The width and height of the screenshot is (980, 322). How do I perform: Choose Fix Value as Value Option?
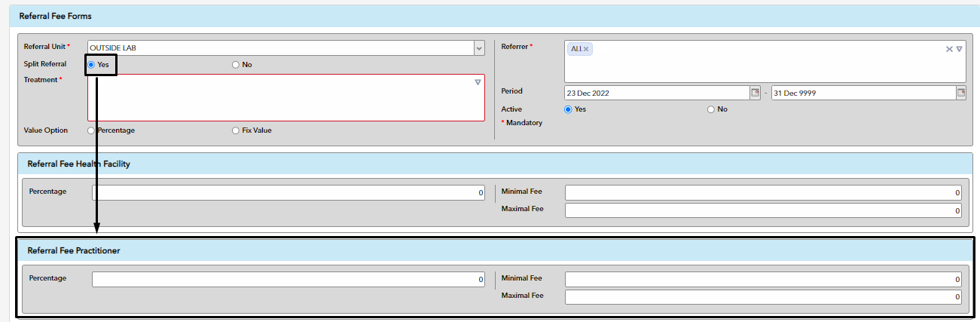(x=236, y=130)
